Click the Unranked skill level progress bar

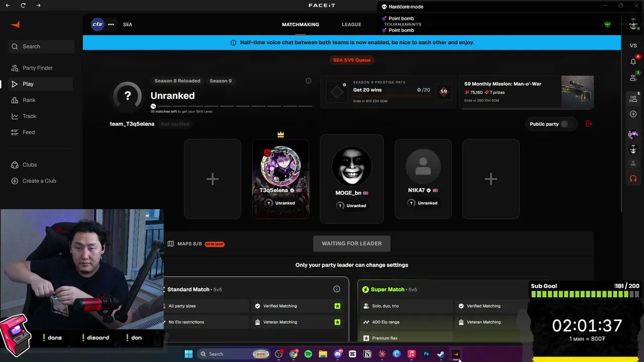tap(232, 106)
